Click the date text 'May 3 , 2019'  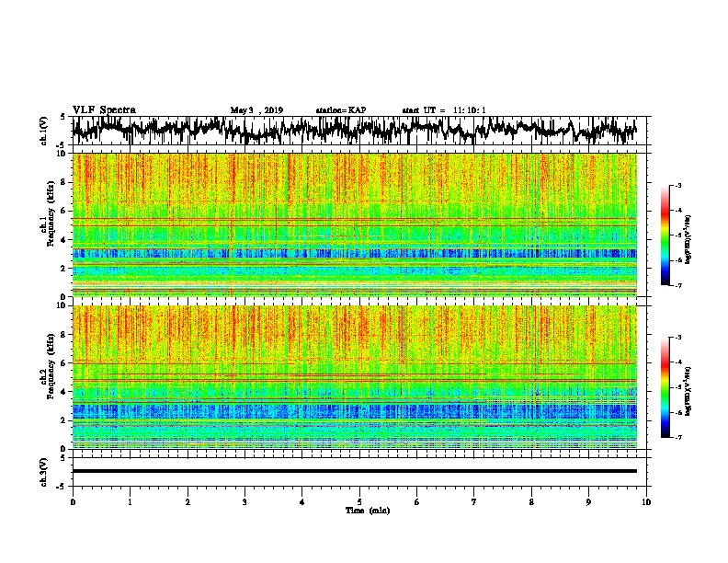[256, 110]
